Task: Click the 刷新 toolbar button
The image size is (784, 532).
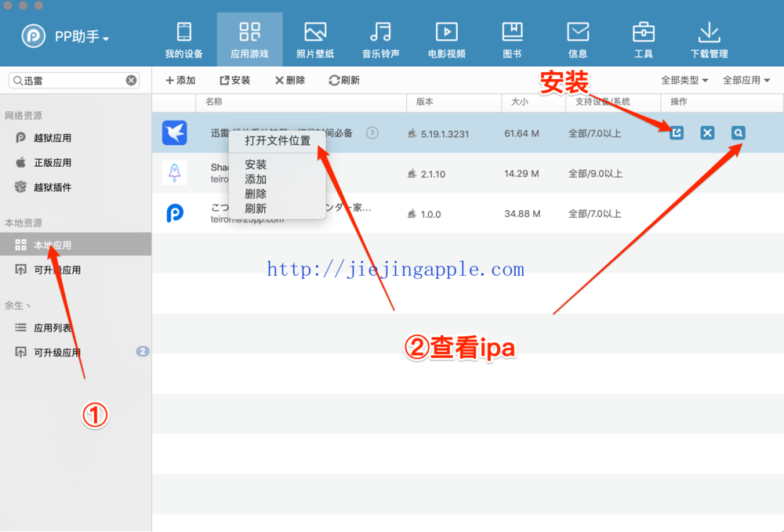Action: [344, 81]
